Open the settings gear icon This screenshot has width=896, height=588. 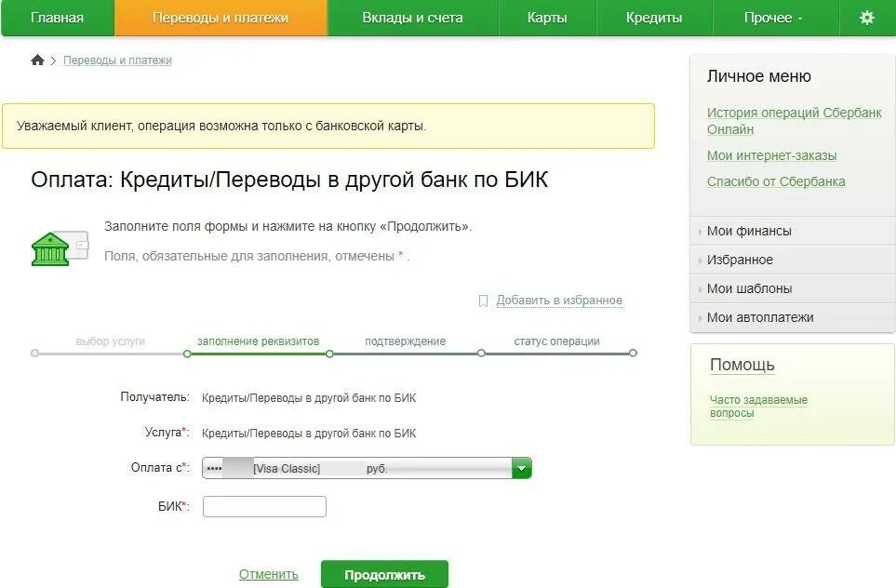click(867, 18)
